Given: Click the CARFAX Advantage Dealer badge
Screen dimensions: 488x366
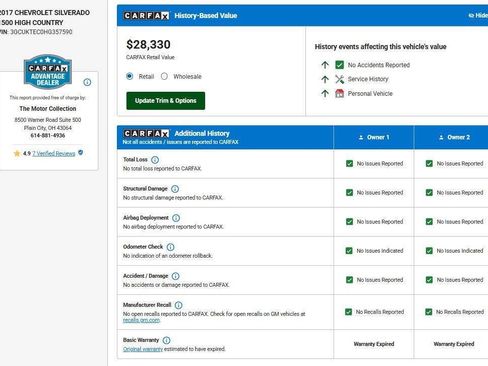Looking at the screenshot, I should click(x=48, y=72).
